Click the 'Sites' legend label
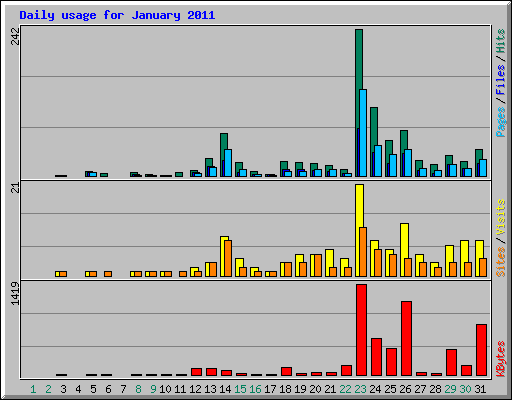 click(501, 262)
